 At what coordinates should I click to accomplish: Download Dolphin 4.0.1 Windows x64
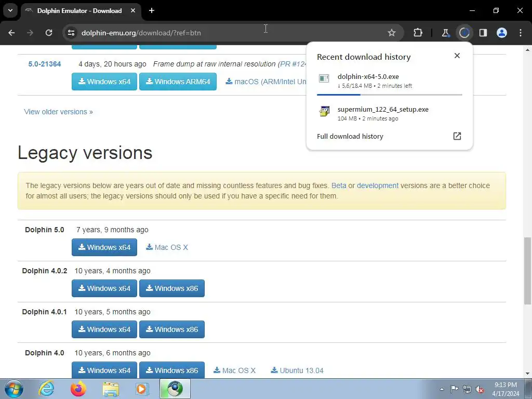[x=104, y=329]
